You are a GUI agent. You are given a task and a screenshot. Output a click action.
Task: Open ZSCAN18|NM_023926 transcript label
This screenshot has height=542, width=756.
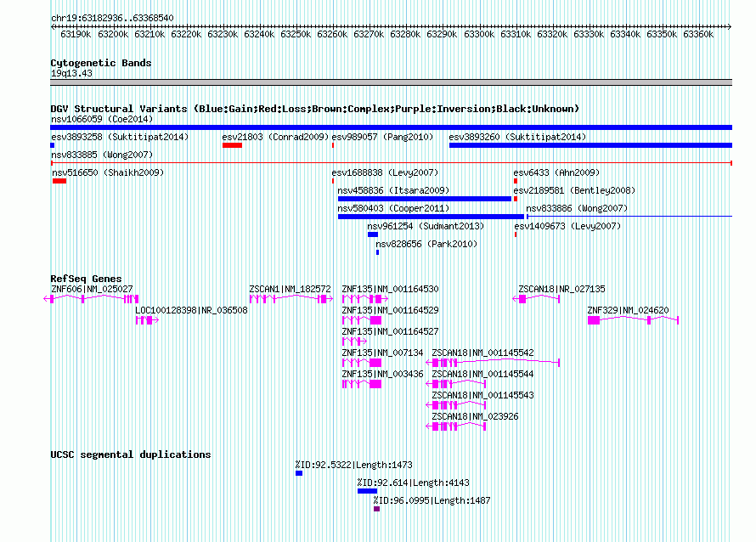click(475, 416)
